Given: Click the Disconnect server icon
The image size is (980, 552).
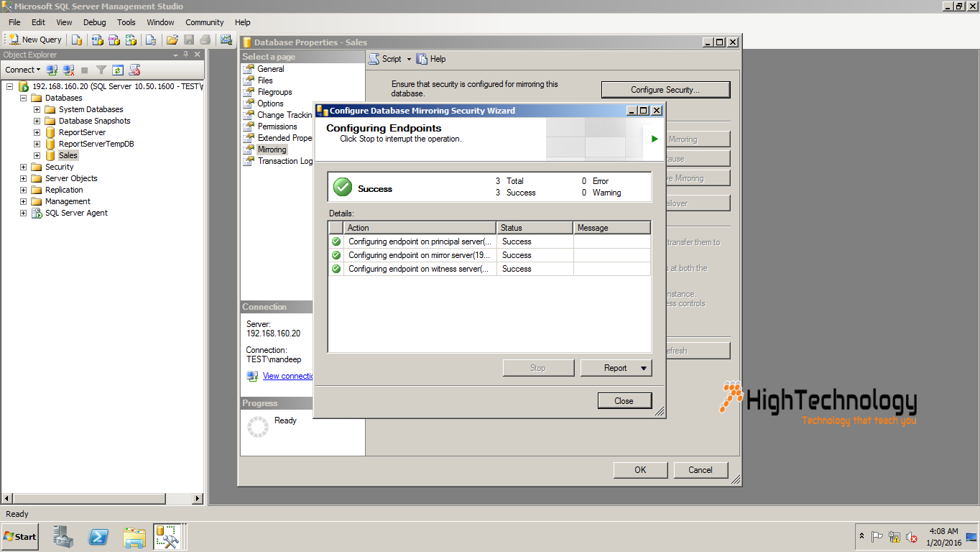Looking at the screenshot, I should coord(68,70).
